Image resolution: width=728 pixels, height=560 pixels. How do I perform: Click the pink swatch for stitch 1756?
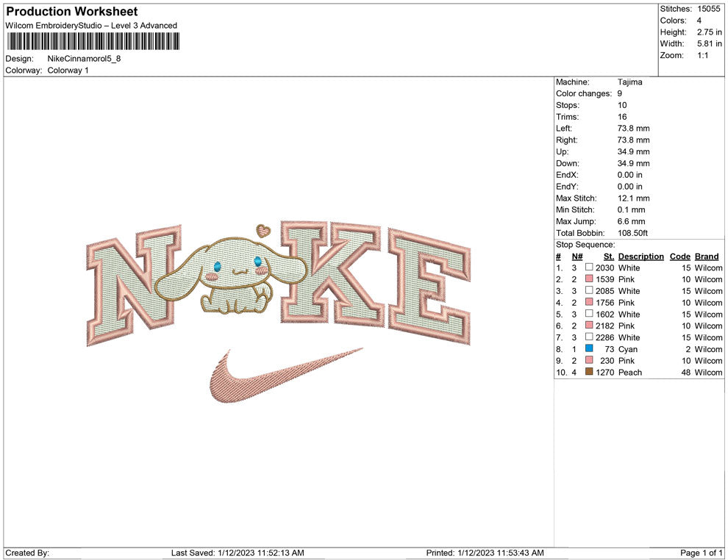(589, 302)
